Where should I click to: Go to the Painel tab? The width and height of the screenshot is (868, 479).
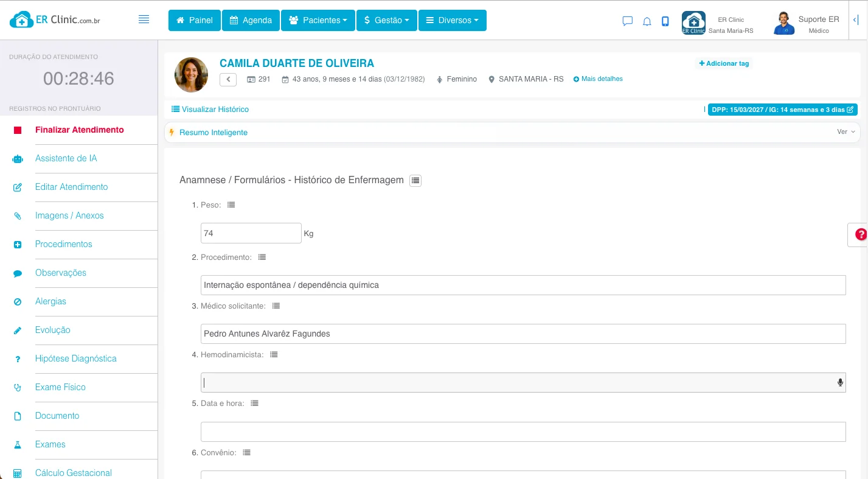pos(195,20)
